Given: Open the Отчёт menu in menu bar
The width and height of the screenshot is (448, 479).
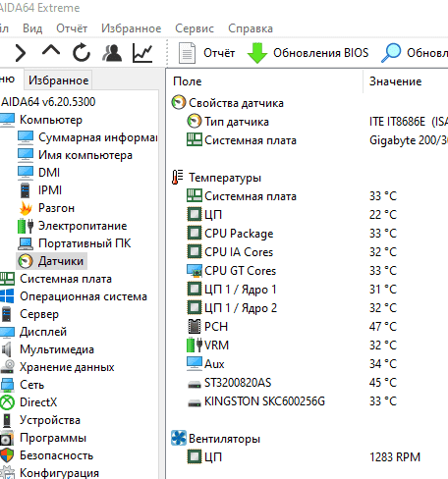Looking at the screenshot, I should pos(72,28).
